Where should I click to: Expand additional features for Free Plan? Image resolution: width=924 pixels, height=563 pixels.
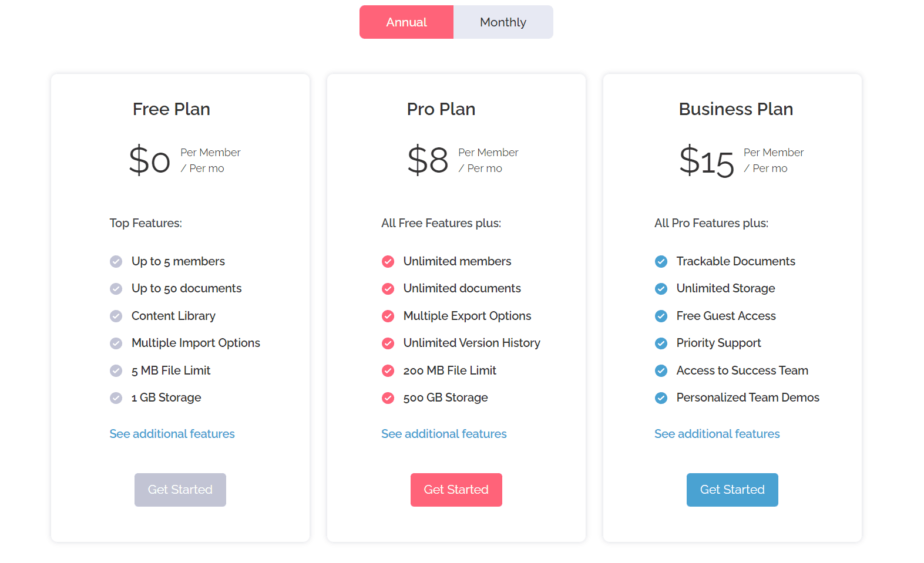pos(172,434)
